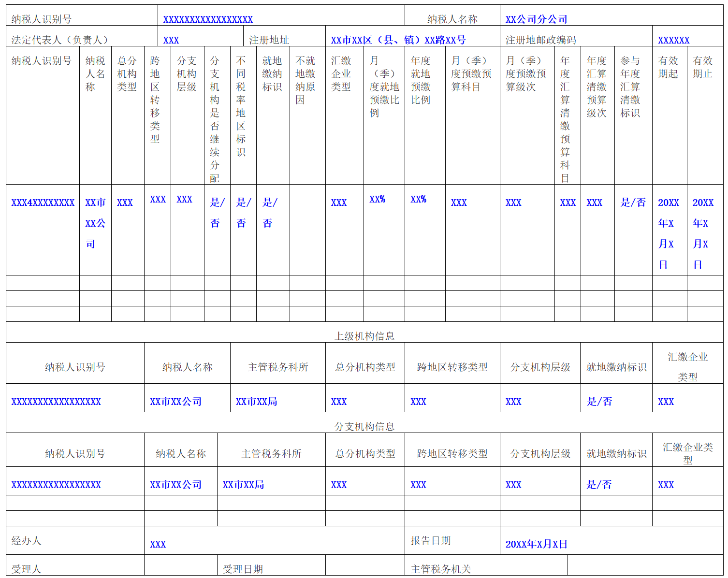Click the 分支机构是否继续分配 column header
Screen dimensions: 728x578
click(x=215, y=119)
